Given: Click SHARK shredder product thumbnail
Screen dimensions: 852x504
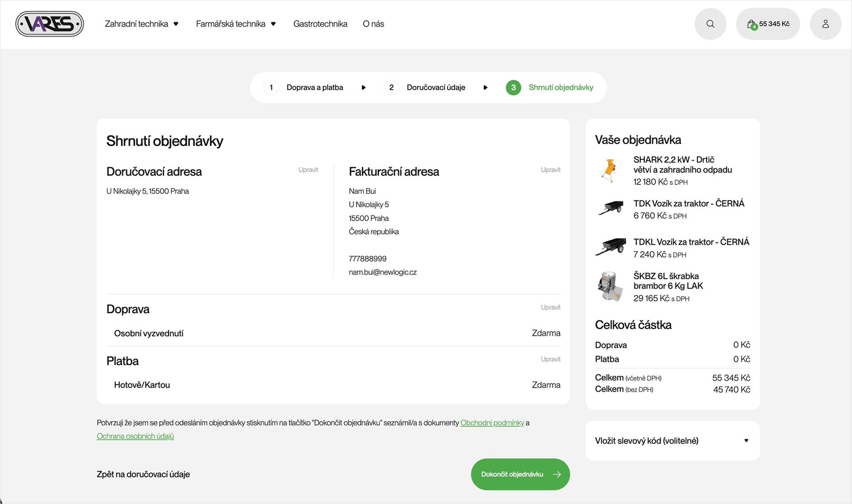Looking at the screenshot, I should pyautogui.click(x=610, y=170).
